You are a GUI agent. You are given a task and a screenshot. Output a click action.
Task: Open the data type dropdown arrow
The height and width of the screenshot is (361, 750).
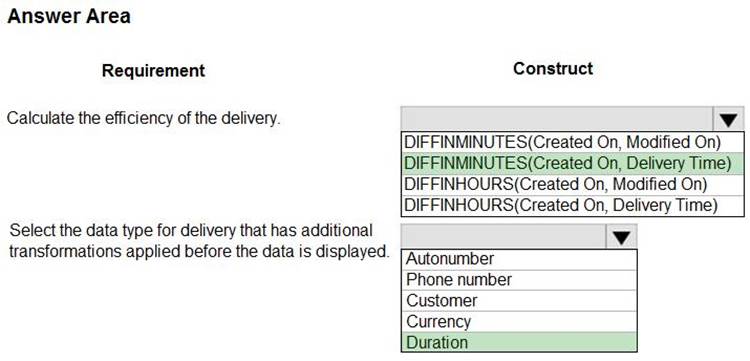pyautogui.click(x=621, y=236)
